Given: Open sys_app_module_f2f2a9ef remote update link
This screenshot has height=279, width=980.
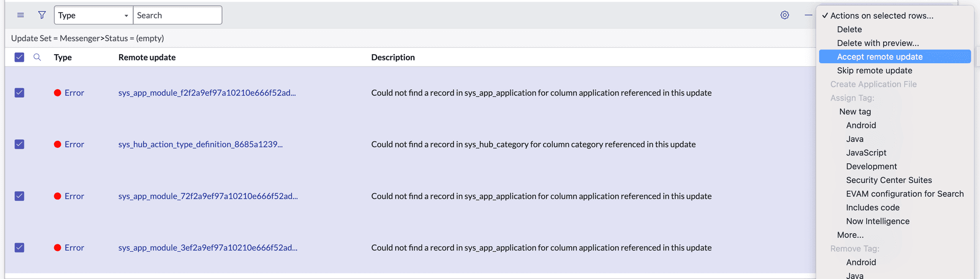Looking at the screenshot, I should [207, 93].
